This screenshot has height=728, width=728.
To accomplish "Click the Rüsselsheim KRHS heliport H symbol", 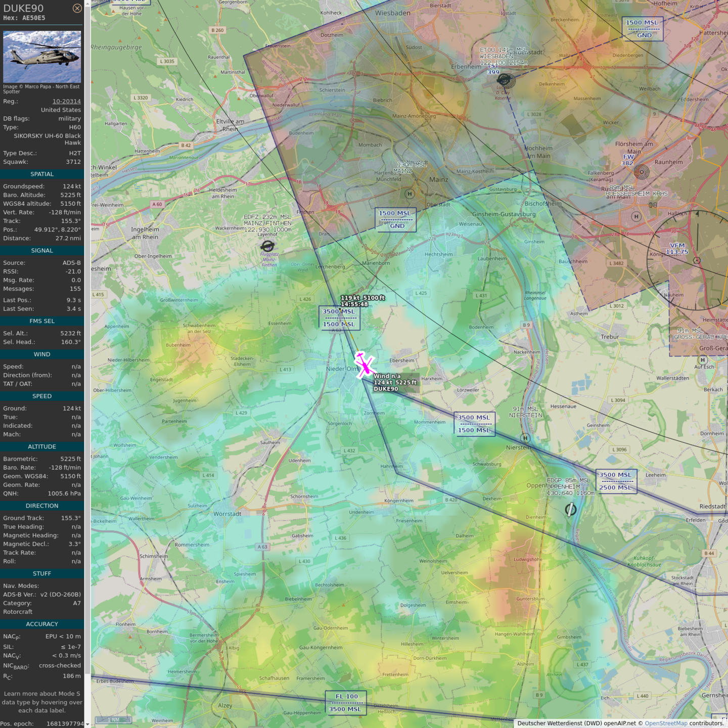I will [x=636, y=216].
